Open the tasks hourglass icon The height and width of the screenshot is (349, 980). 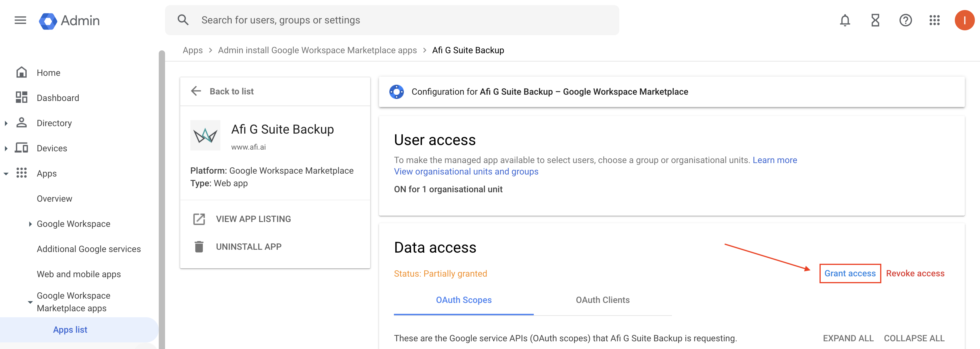click(x=875, y=20)
